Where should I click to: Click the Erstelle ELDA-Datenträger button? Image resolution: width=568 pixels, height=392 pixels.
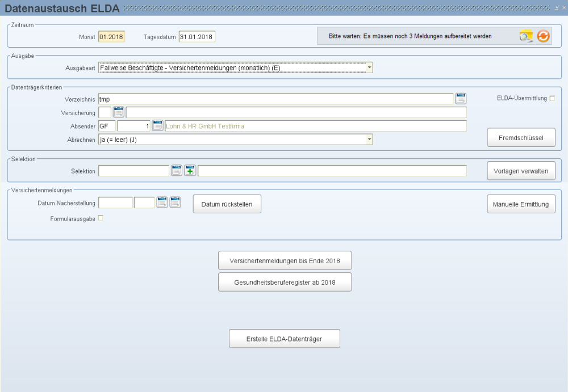click(285, 339)
